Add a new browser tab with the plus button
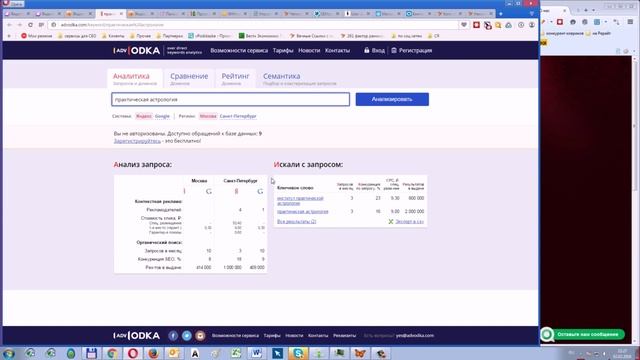The height and width of the screenshot is (360, 640). (x=501, y=14)
